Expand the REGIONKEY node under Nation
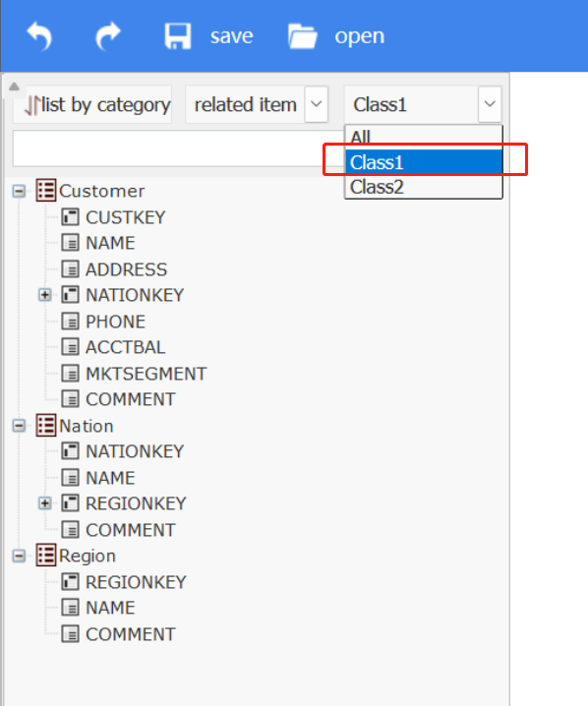588x706 pixels. (x=44, y=502)
